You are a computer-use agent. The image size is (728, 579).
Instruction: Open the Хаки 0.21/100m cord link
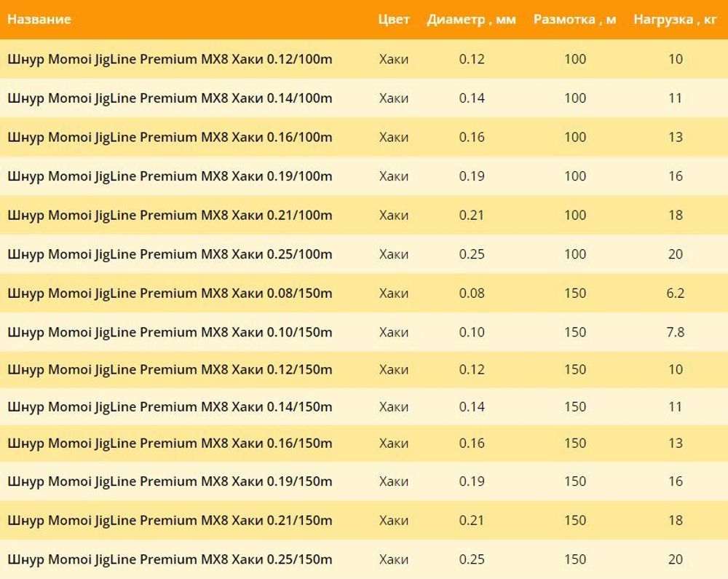point(170,216)
